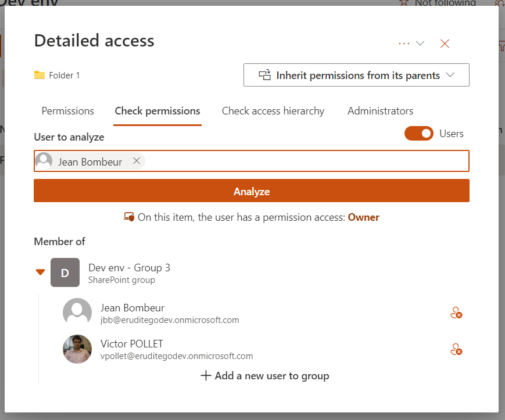Image resolution: width=505 pixels, height=420 pixels.
Task: Click the Not following star at the top
Action: pos(404,3)
